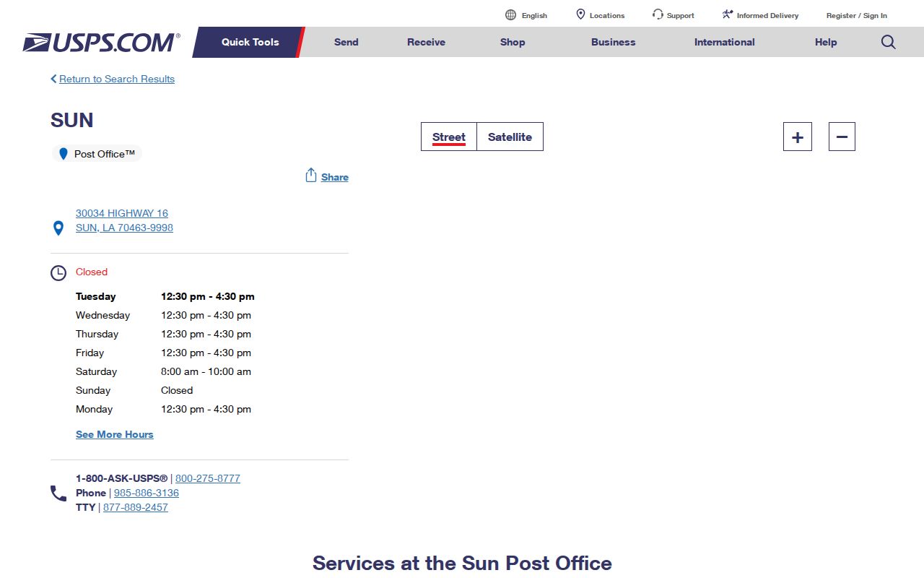Click the English language link

point(534,15)
